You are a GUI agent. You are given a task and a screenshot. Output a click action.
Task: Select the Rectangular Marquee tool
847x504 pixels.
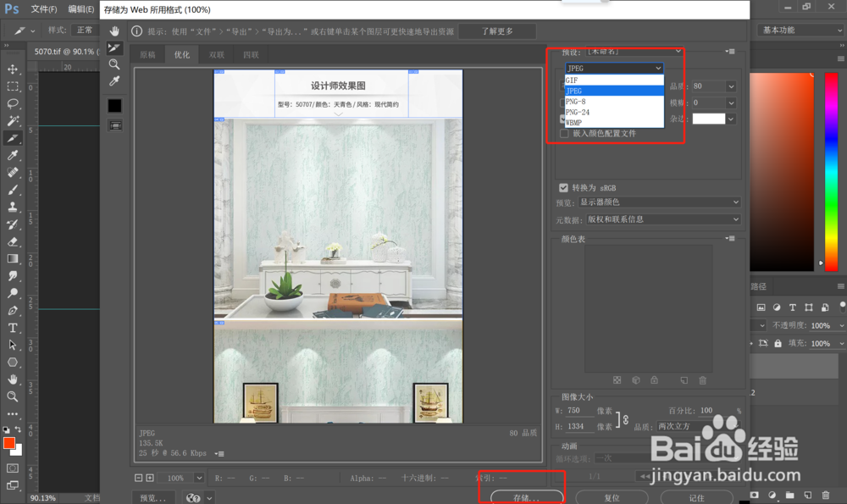point(13,86)
